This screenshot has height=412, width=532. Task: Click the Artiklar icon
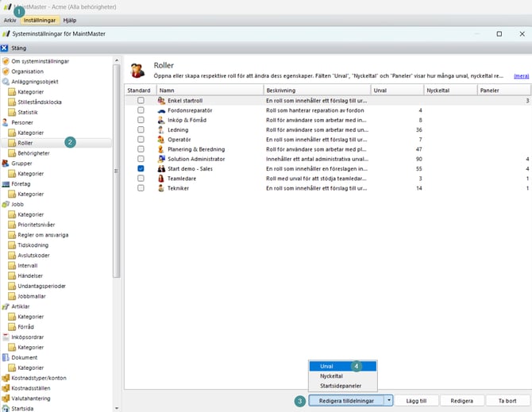pos(6,306)
